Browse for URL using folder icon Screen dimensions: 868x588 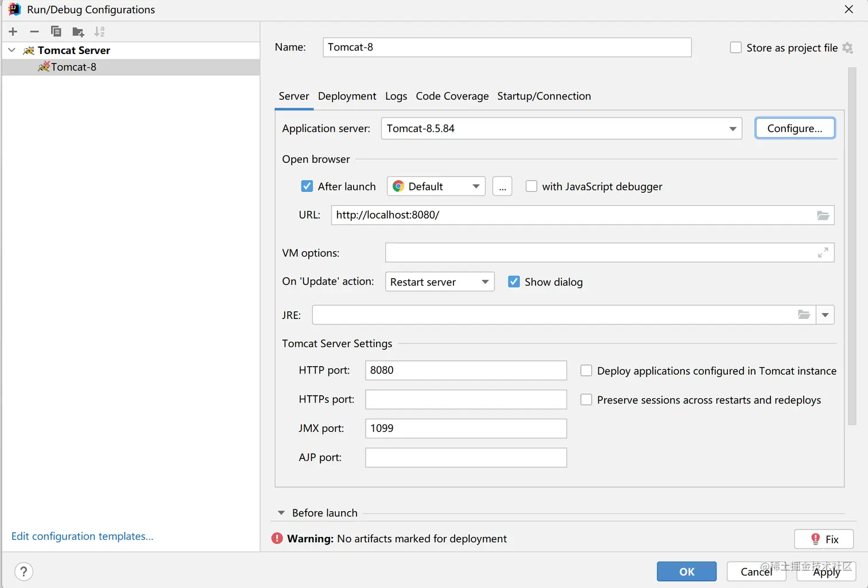[823, 215]
